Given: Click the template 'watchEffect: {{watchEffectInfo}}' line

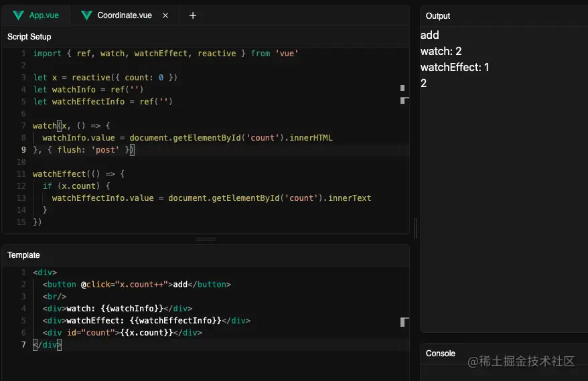Looking at the screenshot, I should pos(146,320).
